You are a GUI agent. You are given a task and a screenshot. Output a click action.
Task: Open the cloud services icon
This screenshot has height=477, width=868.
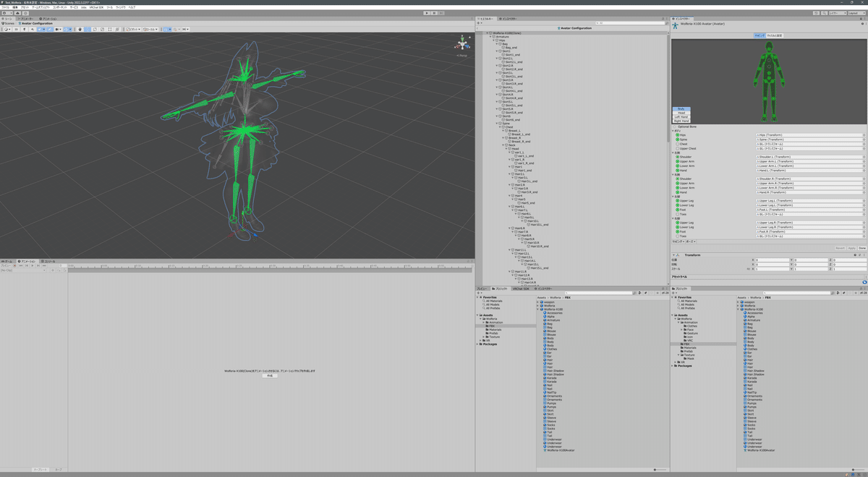point(17,13)
